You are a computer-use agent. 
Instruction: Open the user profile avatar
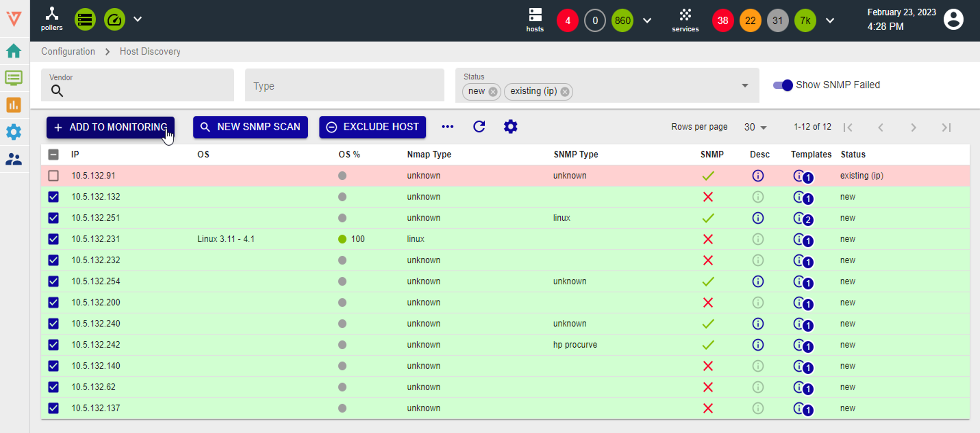tap(953, 20)
